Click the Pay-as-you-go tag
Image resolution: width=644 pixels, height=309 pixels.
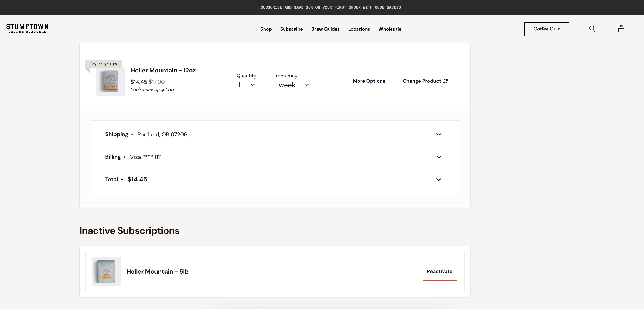coord(103,64)
